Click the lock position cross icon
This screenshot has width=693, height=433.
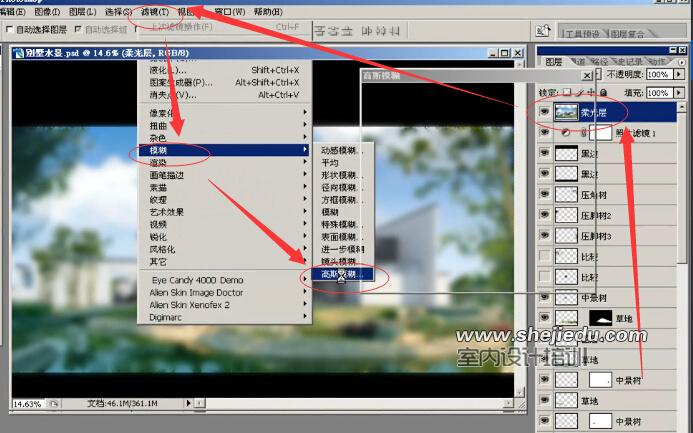pyautogui.click(x=591, y=92)
